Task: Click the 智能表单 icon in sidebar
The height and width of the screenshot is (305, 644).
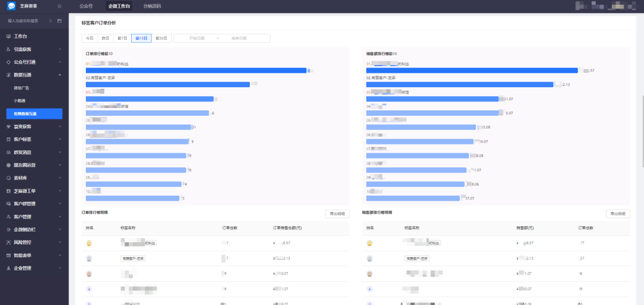Action: click(x=8, y=255)
